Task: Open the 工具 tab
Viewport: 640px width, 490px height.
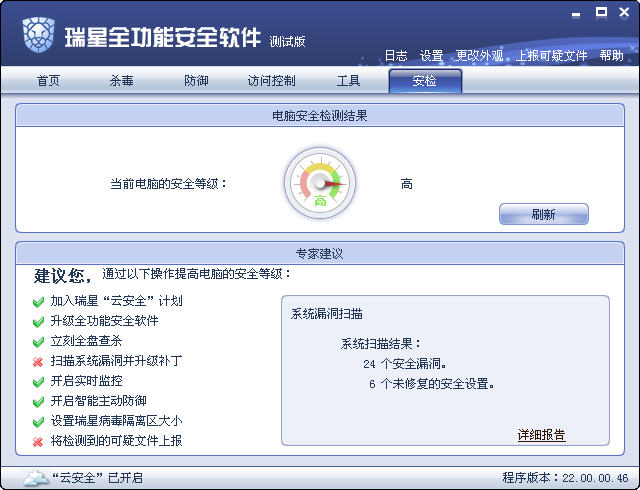Action: [348, 80]
